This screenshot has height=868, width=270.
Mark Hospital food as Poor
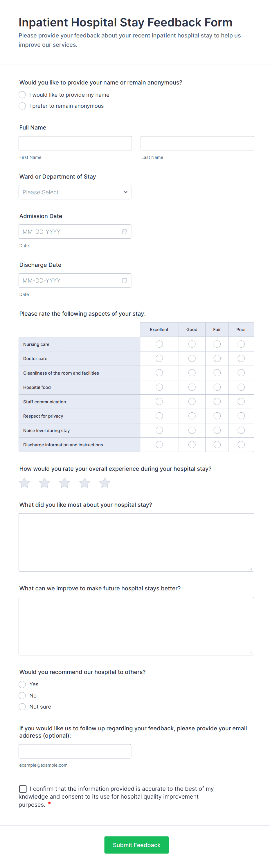[x=241, y=387]
